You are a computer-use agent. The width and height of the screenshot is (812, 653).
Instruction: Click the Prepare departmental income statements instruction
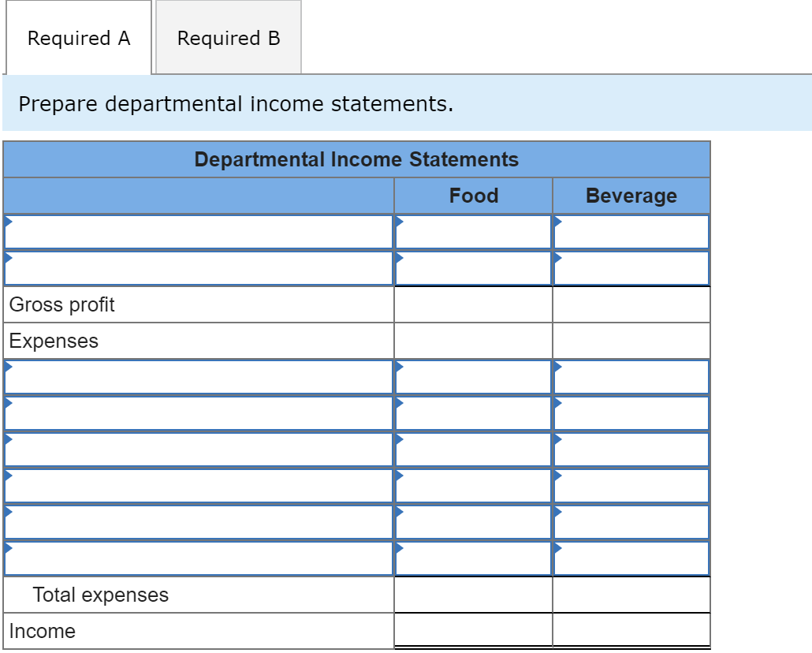pyautogui.click(x=237, y=103)
